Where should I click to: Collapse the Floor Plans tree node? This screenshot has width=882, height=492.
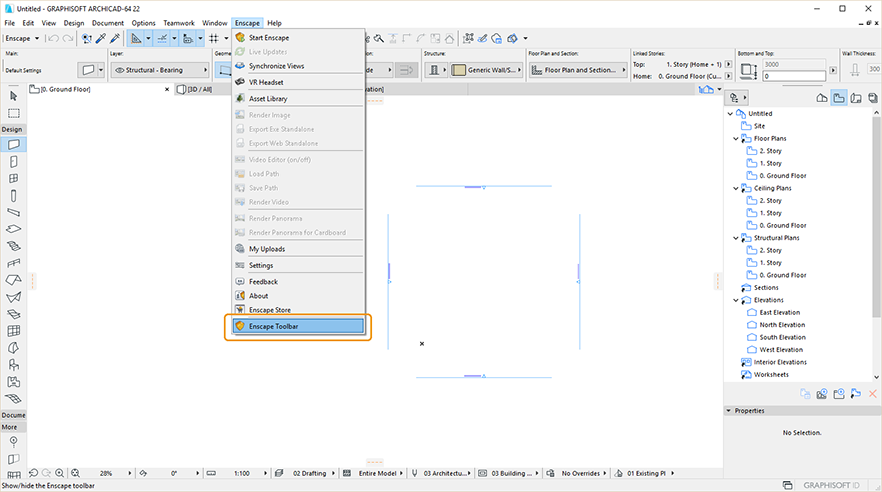click(735, 138)
